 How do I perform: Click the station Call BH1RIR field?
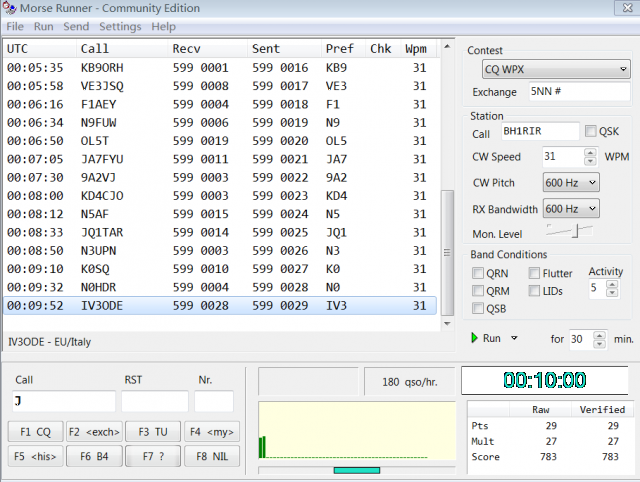coord(540,131)
